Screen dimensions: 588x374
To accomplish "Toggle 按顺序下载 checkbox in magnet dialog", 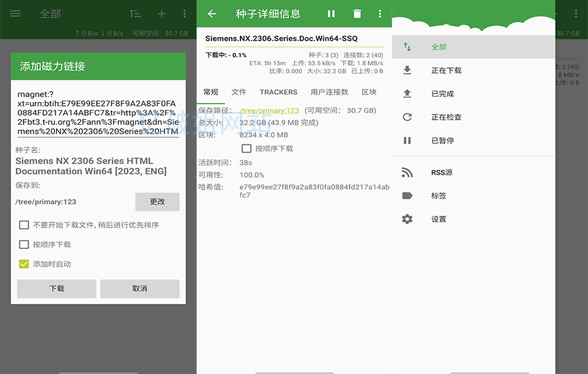I will tap(24, 245).
